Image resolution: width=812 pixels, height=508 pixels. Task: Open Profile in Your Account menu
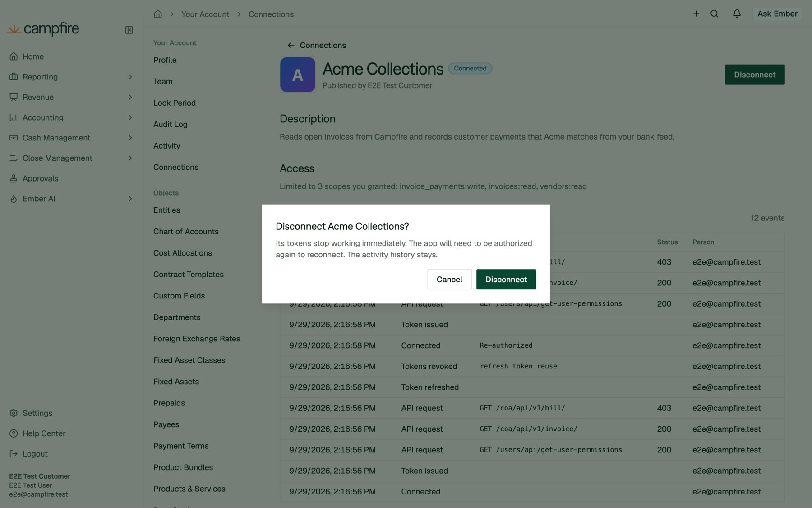coord(165,60)
